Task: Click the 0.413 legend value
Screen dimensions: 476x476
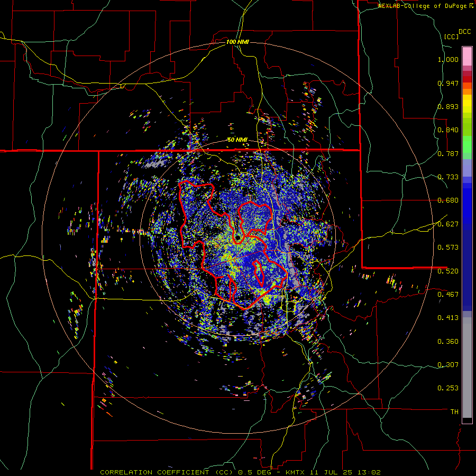Action: [x=448, y=318]
